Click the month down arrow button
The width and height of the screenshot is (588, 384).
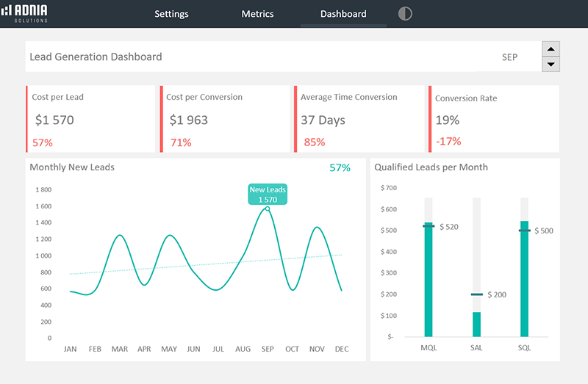[551, 64]
